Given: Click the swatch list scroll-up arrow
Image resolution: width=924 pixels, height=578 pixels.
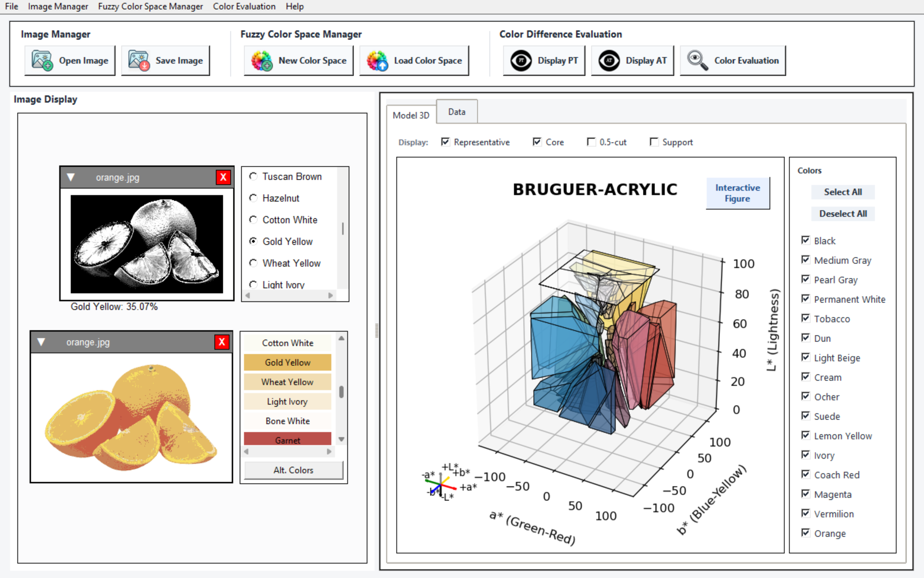Looking at the screenshot, I should click(341, 338).
